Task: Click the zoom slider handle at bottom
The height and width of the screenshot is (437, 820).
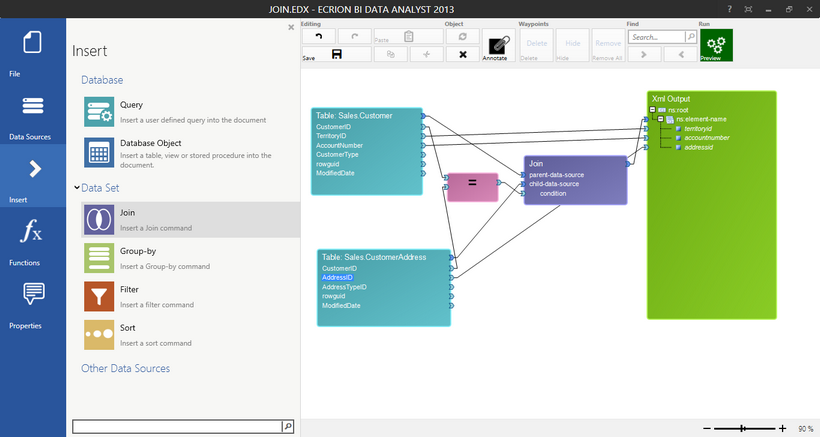Action: coord(742,428)
